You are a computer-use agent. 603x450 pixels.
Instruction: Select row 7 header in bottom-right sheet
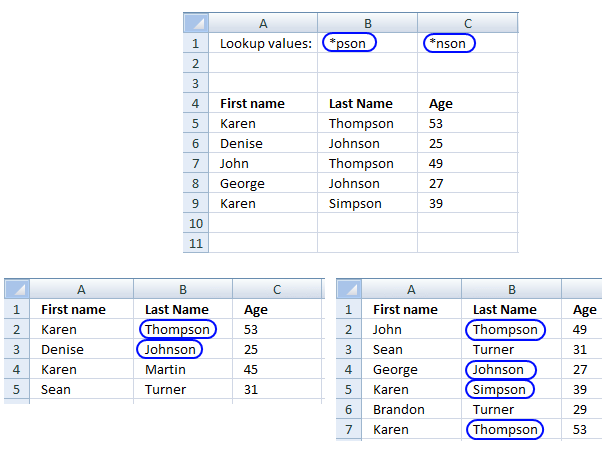pos(349,429)
